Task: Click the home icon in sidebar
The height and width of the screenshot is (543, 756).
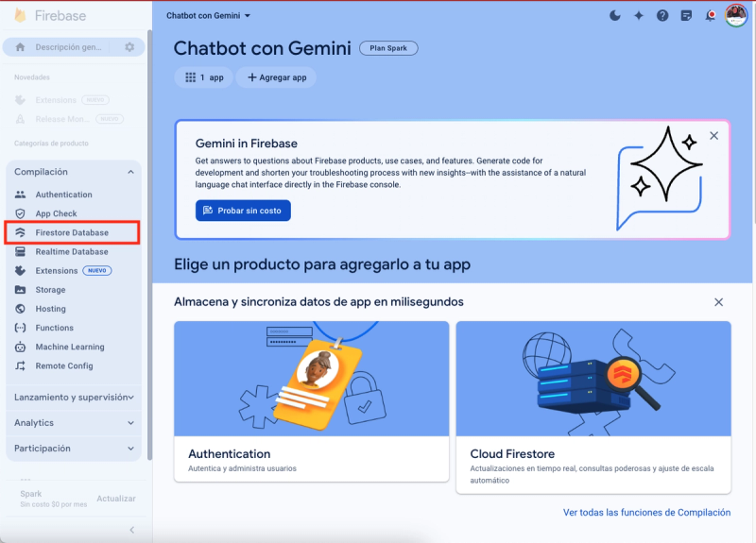Action: tap(20, 47)
